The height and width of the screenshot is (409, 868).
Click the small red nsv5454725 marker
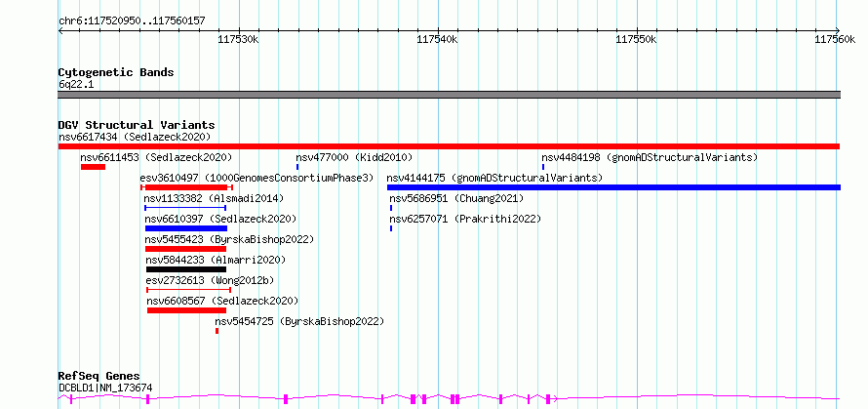point(217,331)
